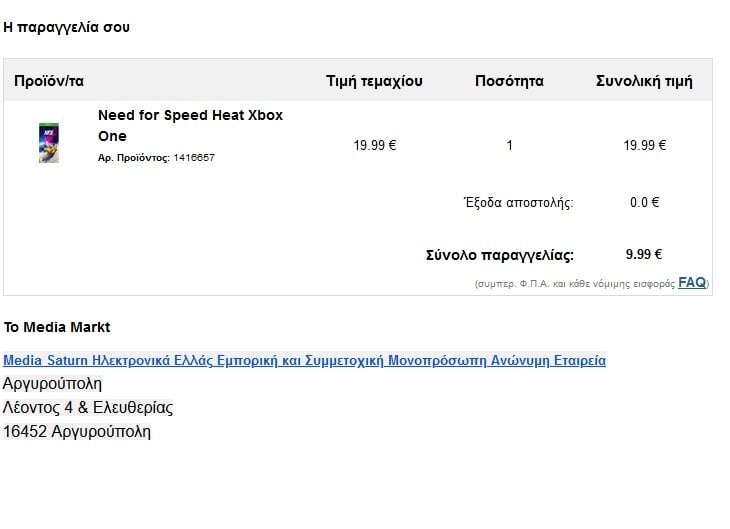The image size is (730, 529).
Task: Click the 0.0 € shipping cost
Action: [645, 202]
